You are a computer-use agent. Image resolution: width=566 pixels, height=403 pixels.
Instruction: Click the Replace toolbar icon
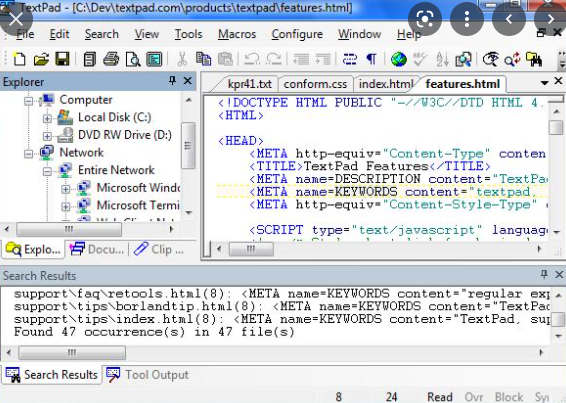pos(512,59)
